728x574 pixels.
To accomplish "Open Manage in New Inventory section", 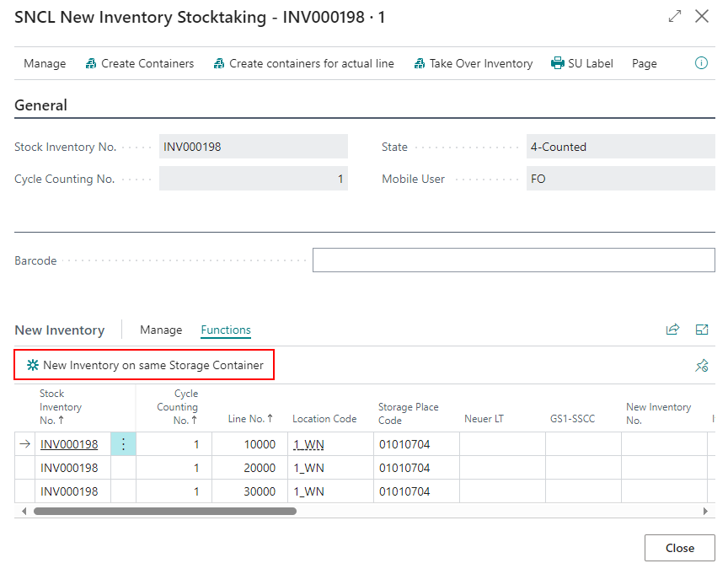I will (161, 330).
